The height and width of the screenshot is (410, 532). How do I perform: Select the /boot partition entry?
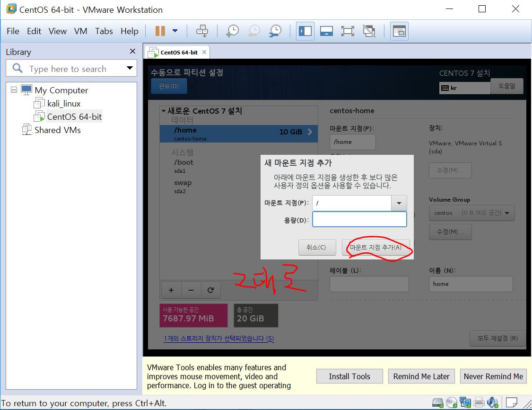pos(238,166)
